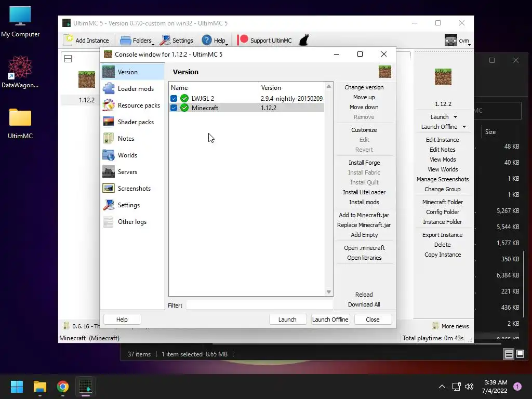Click More news link
The image size is (532, 399).
[x=451, y=326]
